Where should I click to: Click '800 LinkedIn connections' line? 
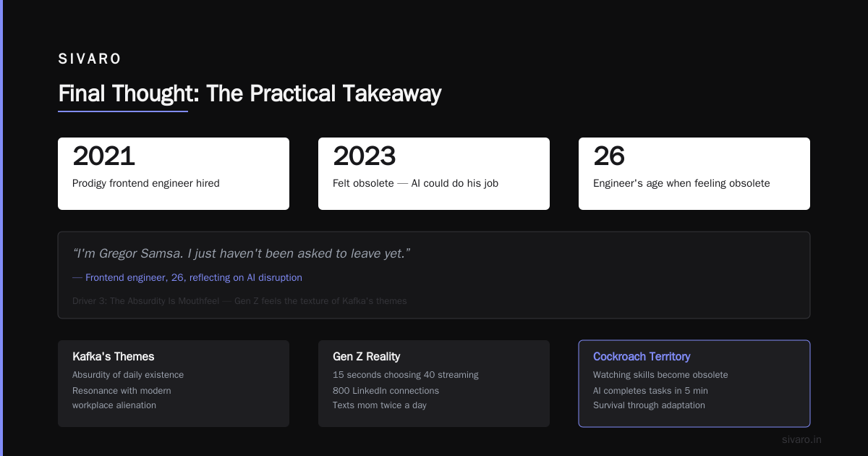pyautogui.click(x=386, y=390)
